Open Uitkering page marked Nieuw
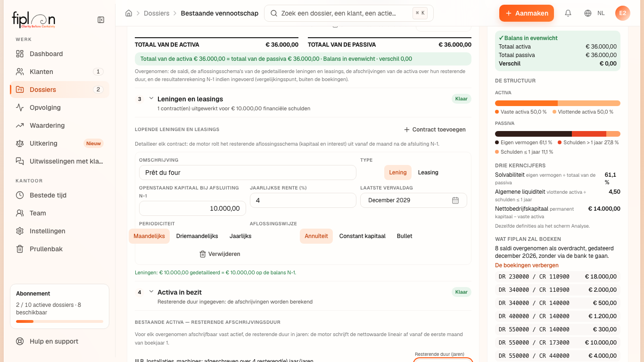The height and width of the screenshot is (362, 644). click(x=59, y=143)
